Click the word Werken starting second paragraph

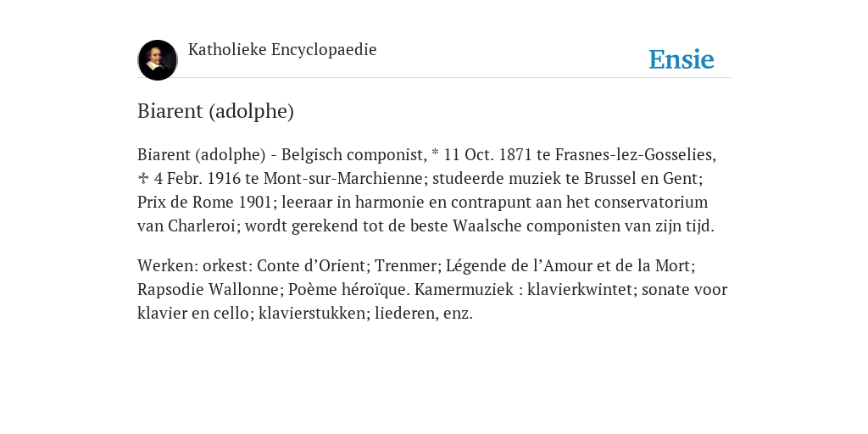(x=167, y=265)
